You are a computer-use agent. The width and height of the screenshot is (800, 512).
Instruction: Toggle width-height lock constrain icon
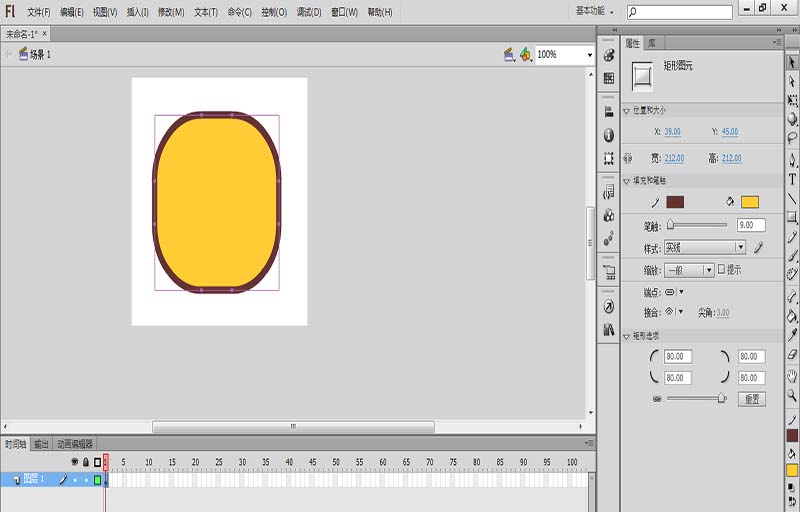pos(628,159)
